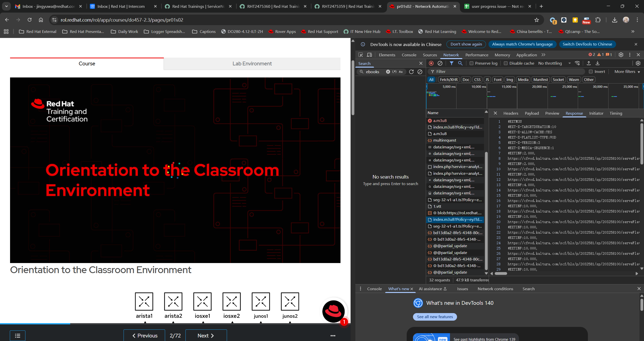The height and width of the screenshot is (341, 644).
Task: Click the horizontal response scrollbar thumb
Action: 501,274
